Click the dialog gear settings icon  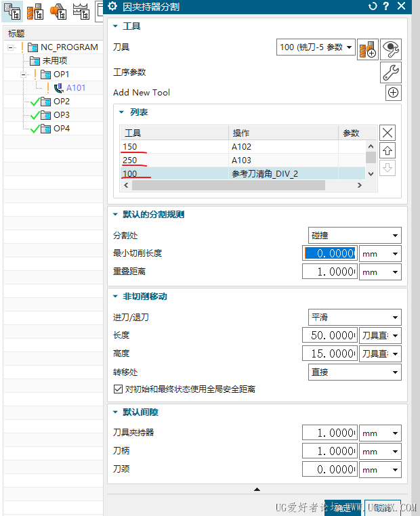tap(112, 6)
